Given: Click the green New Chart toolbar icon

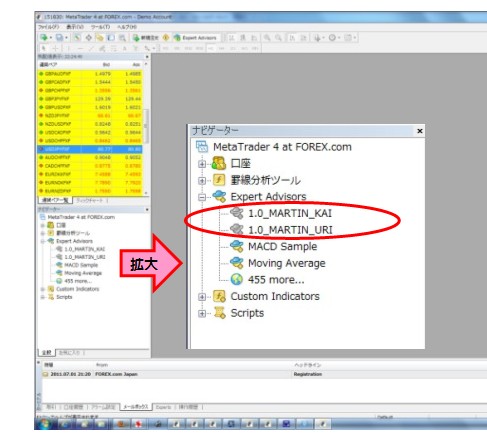Looking at the screenshot, I should coord(44,38).
